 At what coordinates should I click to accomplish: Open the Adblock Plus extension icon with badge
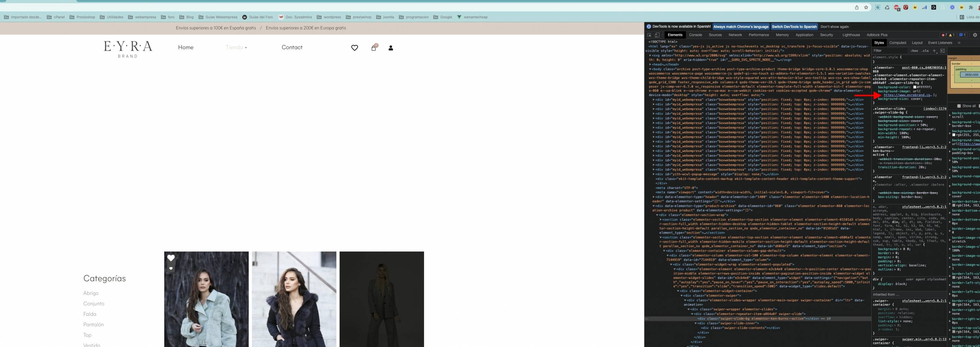[897, 8]
